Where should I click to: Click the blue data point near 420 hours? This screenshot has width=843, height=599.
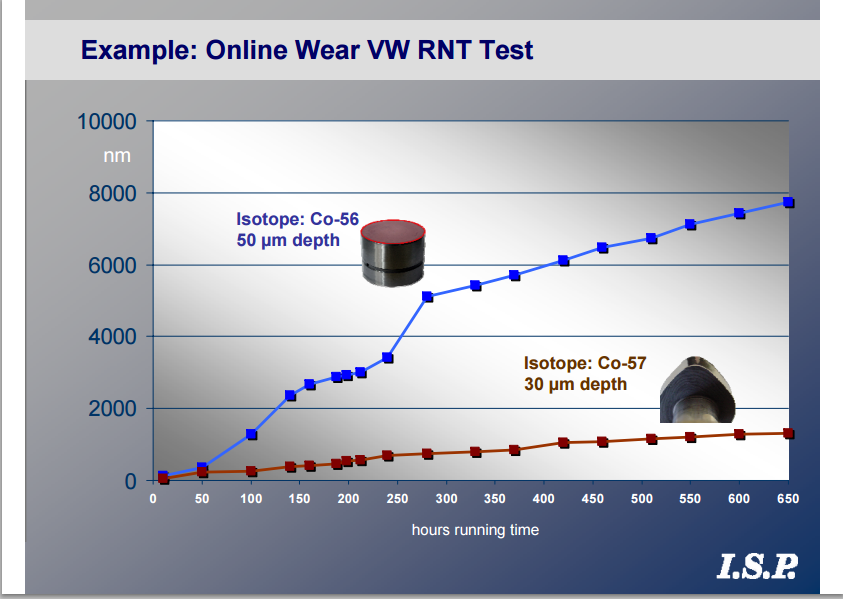(x=564, y=261)
